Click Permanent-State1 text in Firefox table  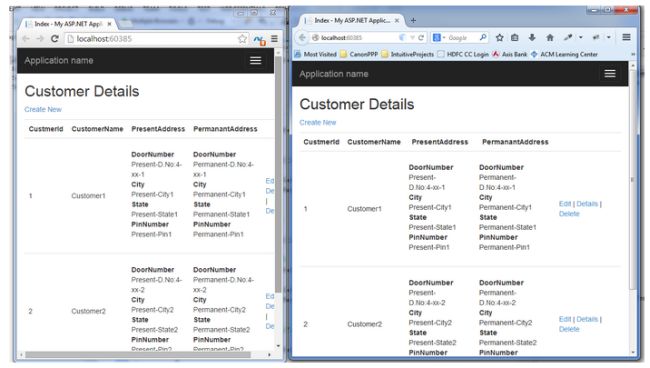click(507, 227)
